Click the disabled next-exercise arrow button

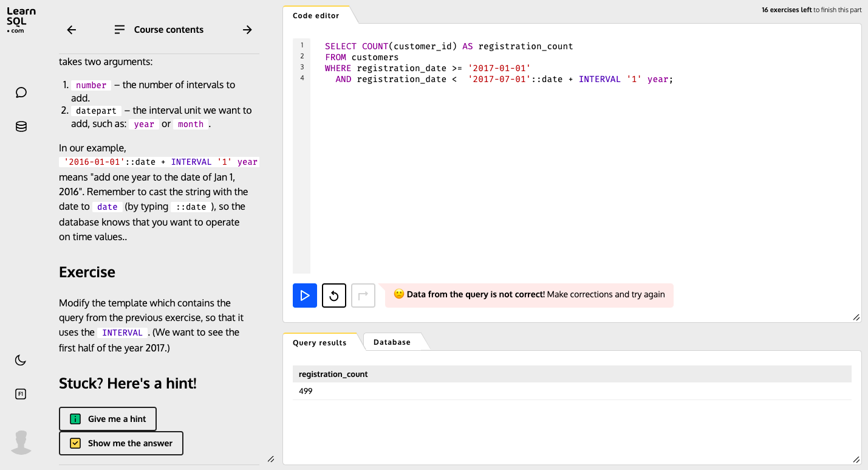(363, 295)
